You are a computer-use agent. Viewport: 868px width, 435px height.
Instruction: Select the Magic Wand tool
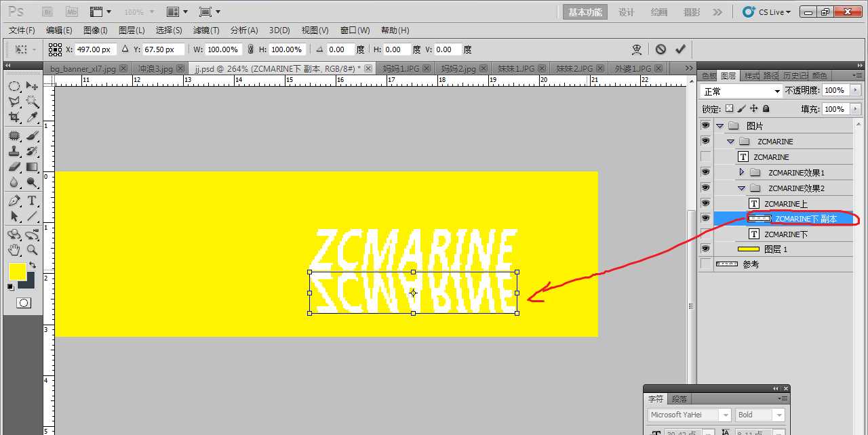[x=32, y=102]
